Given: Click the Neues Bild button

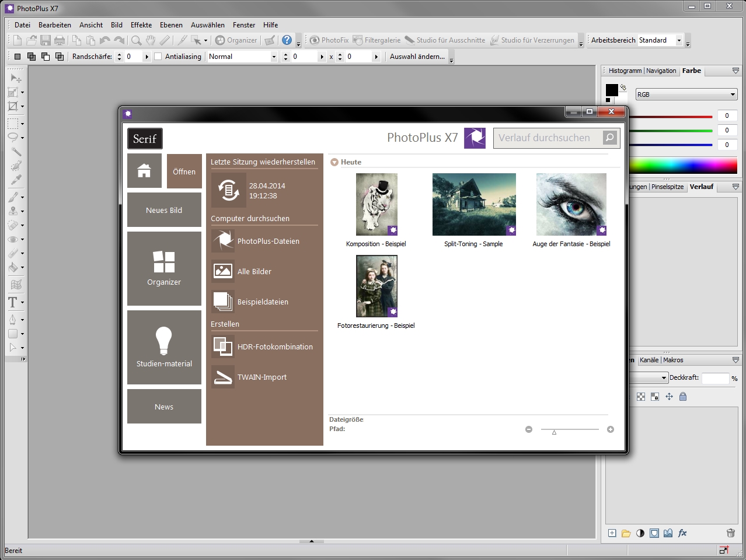Looking at the screenshot, I should [164, 210].
